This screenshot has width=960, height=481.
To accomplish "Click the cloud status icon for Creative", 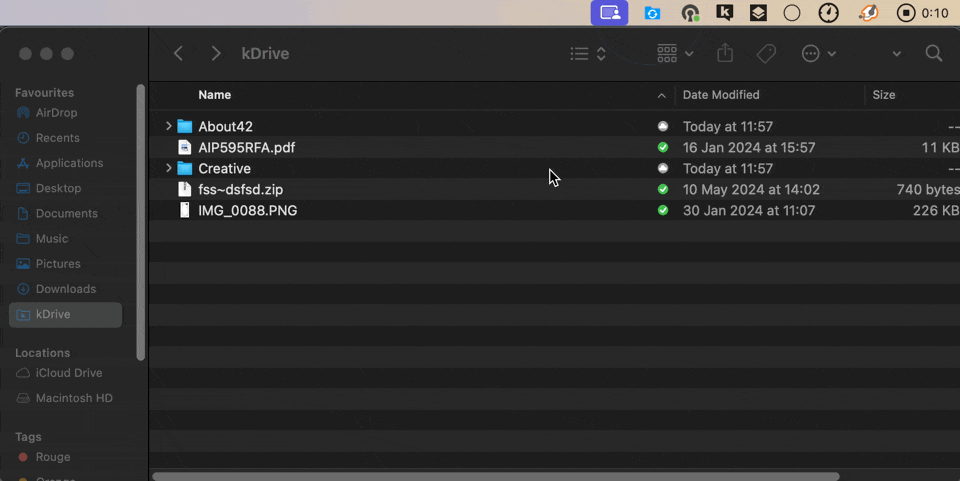I will 662,168.
